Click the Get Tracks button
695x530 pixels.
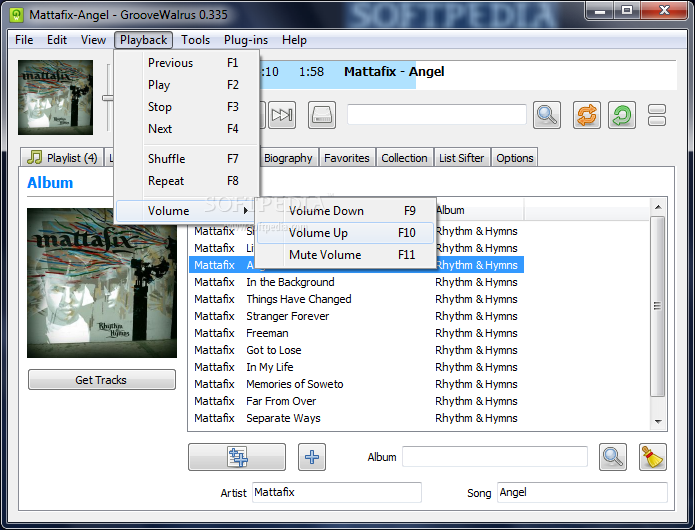(x=102, y=380)
